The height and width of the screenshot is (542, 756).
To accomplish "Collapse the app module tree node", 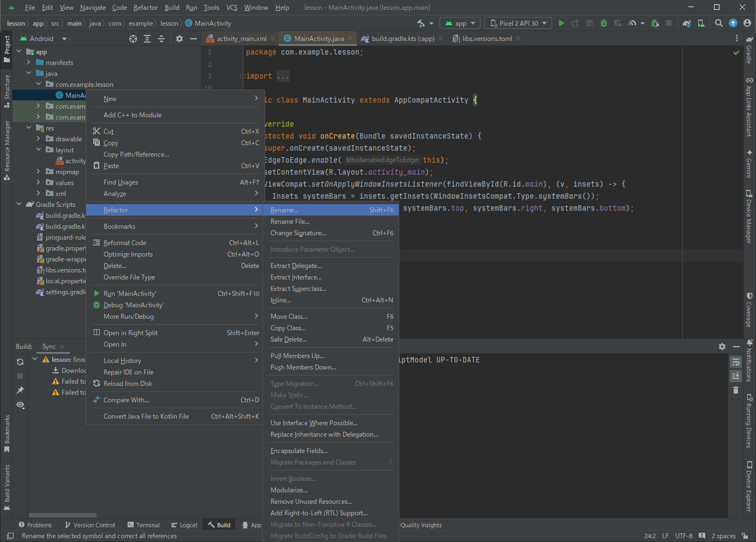I will pyautogui.click(x=19, y=51).
